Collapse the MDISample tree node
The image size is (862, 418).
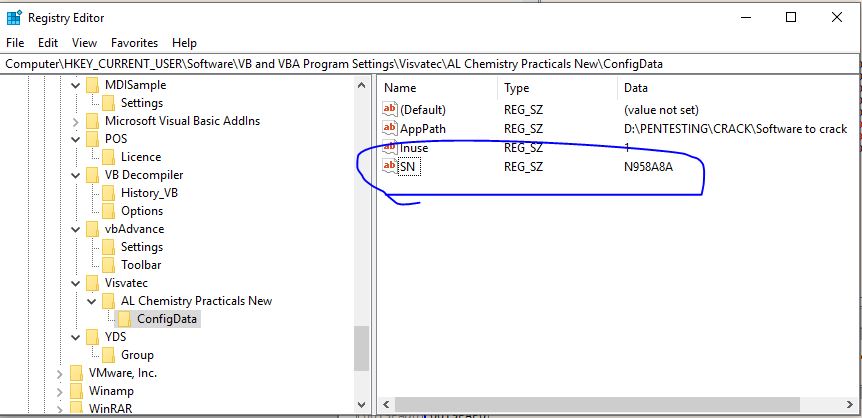[75, 85]
